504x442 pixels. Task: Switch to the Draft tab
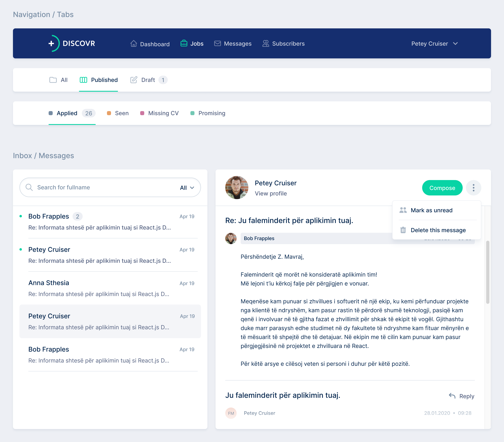(x=148, y=80)
